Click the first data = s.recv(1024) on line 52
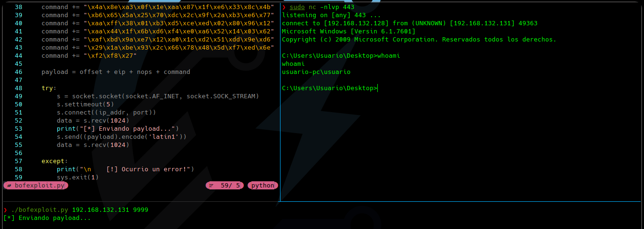 pyautogui.click(x=93, y=121)
